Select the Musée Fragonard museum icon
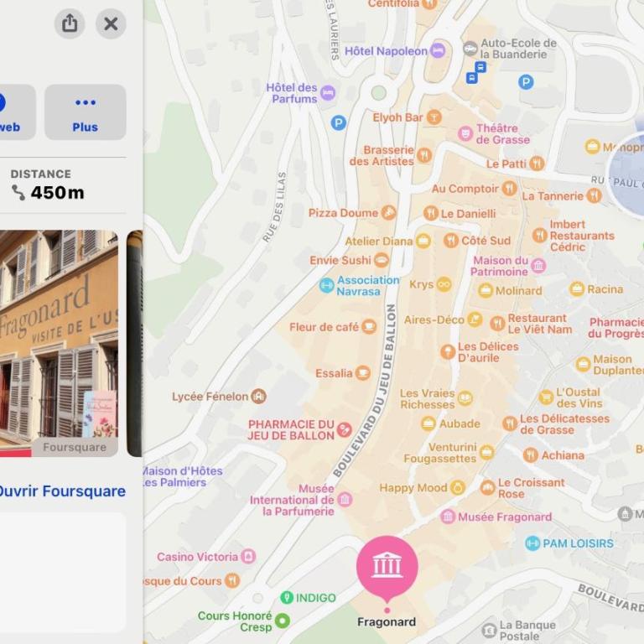Viewport: 644px width, 644px height. point(448,517)
